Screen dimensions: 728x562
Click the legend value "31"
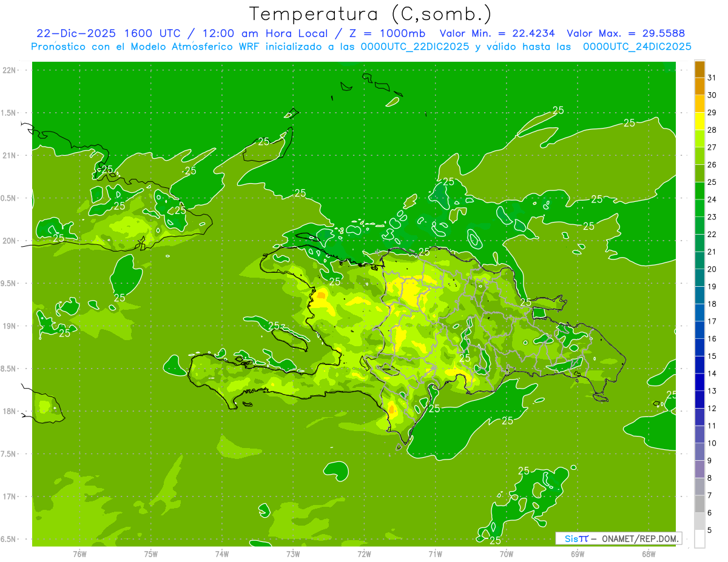(x=712, y=78)
